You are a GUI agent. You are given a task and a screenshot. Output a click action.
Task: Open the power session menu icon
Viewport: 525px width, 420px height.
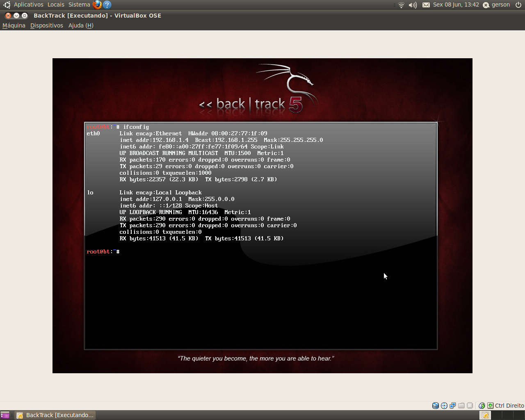pyautogui.click(x=518, y=5)
